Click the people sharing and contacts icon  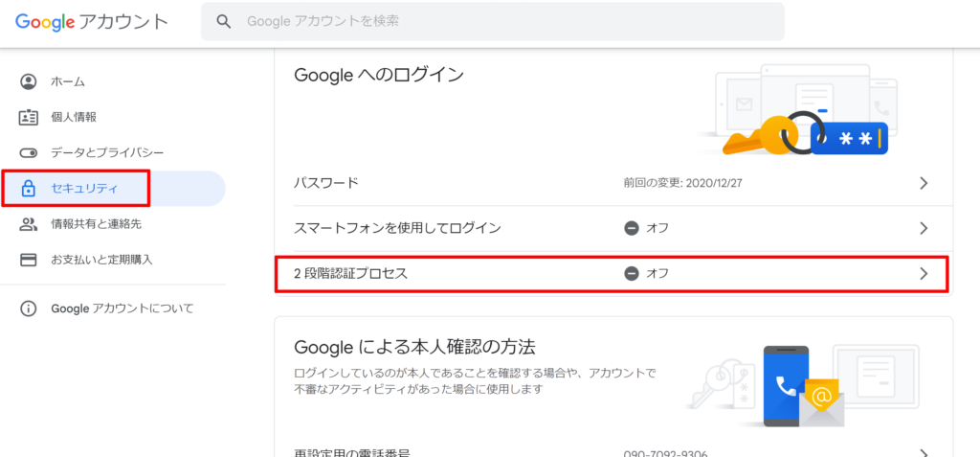(x=29, y=224)
